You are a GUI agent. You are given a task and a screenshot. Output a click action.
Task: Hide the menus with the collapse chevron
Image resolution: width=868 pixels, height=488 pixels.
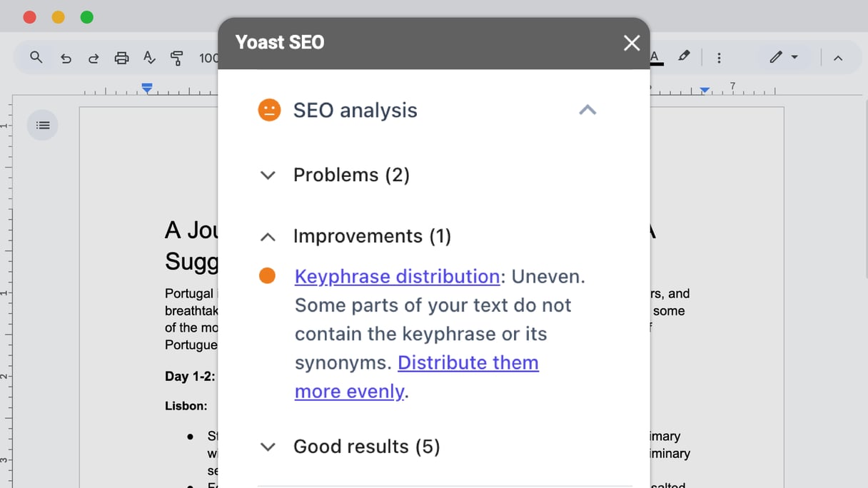(838, 58)
